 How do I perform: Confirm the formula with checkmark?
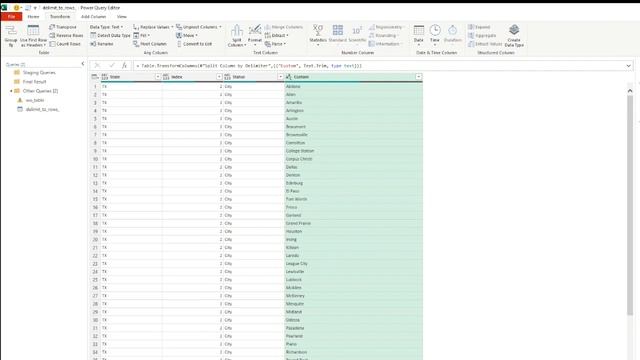pyautogui.click(x=111, y=65)
